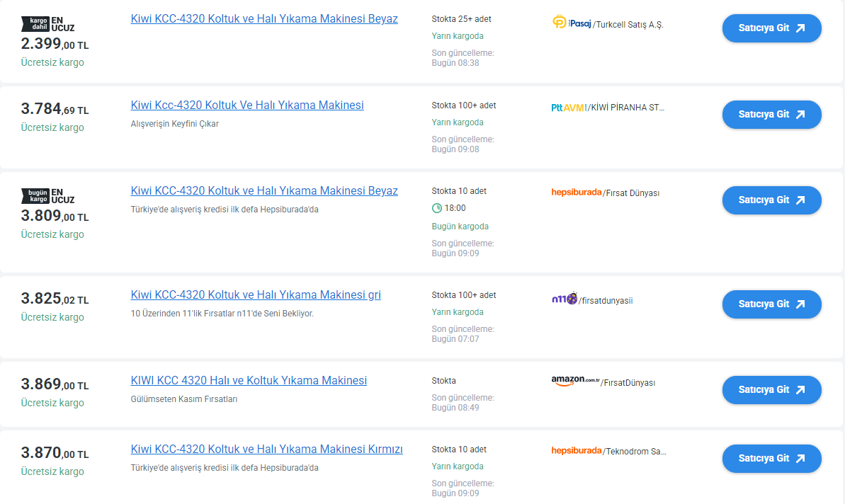This screenshot has height=504, width=845.
Task: Click the '/FırsatDünyası' seller name on amazon
Action: point(628,383)
